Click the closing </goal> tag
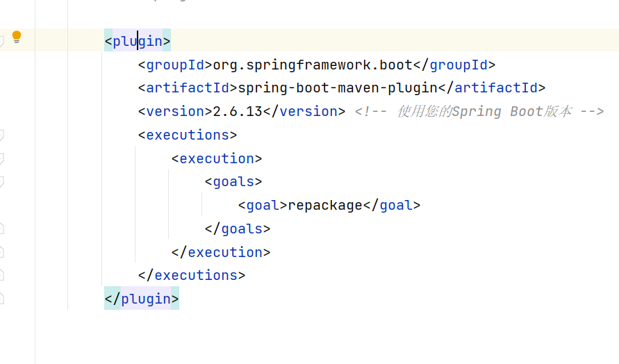 392,206
